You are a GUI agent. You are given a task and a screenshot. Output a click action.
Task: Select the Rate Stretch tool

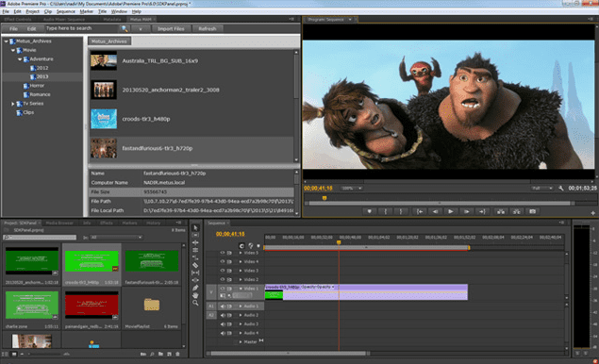(195, 257)
